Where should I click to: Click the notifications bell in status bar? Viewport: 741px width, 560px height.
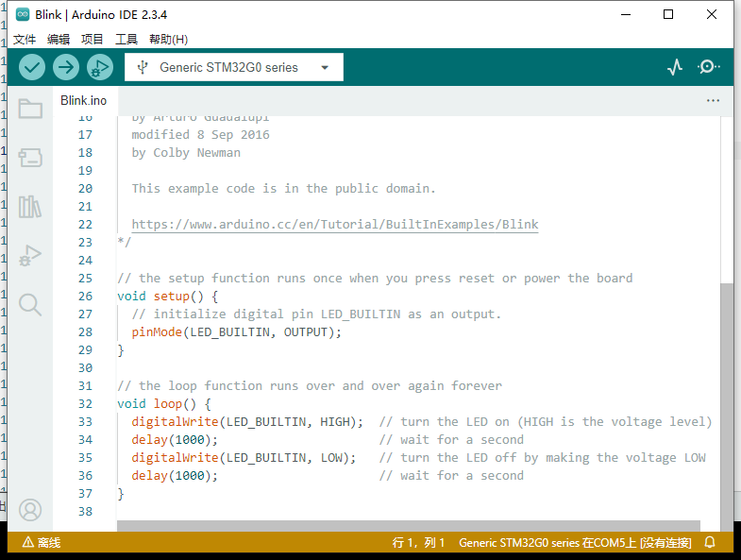(710, 542)
